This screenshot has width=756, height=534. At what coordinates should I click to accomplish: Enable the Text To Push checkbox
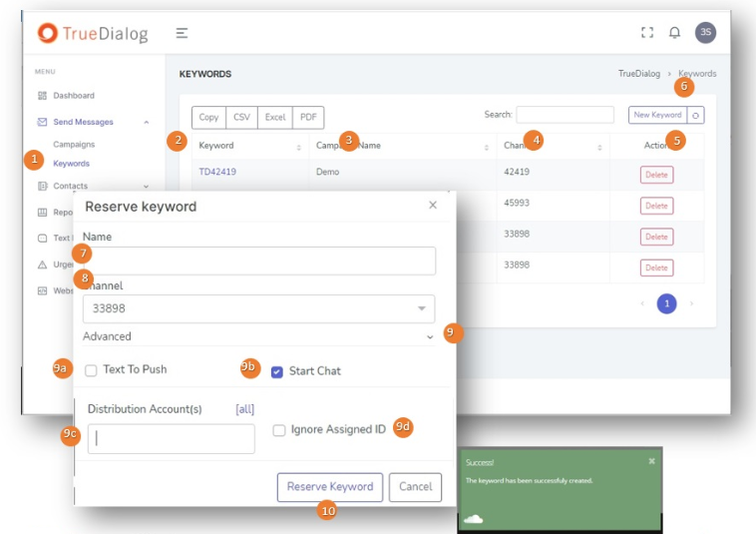click(92, 370)
